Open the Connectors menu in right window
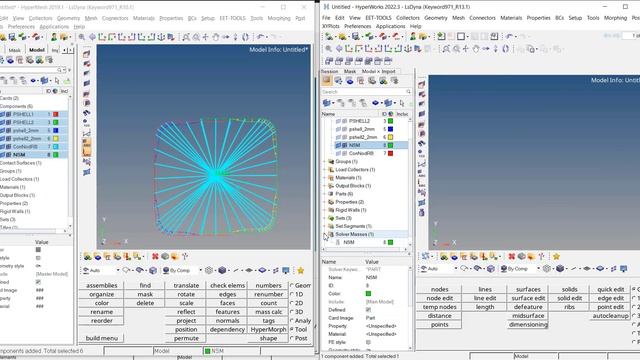The width and height of the screenshot is (640, 360). 482,18
